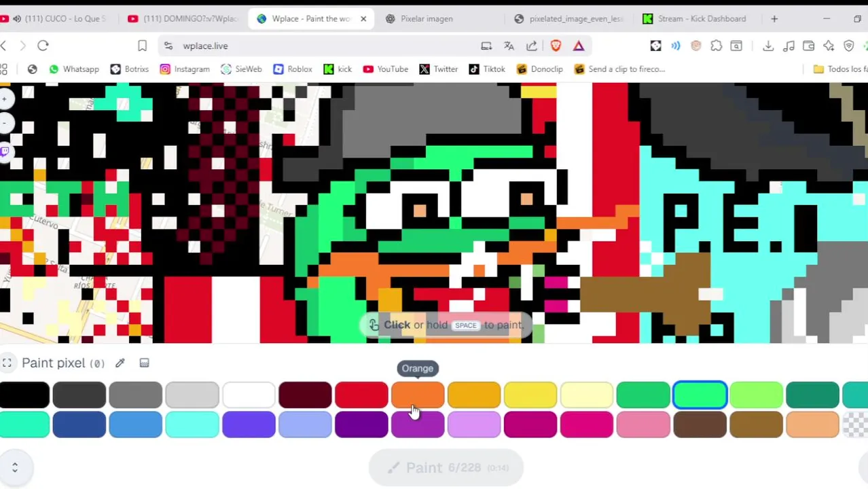Open the Botrixs bookmark

(129, 69)
